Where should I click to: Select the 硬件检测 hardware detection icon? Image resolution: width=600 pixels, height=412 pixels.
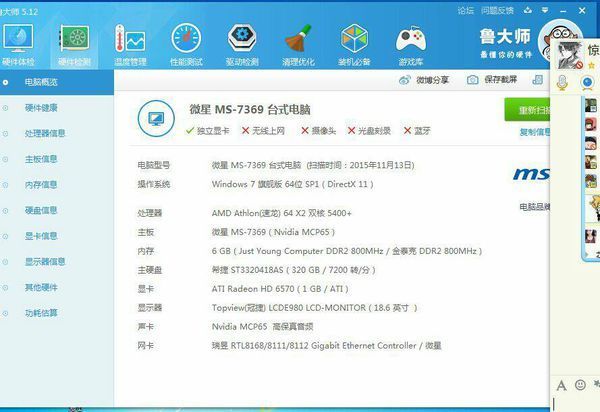pos(74,44)
